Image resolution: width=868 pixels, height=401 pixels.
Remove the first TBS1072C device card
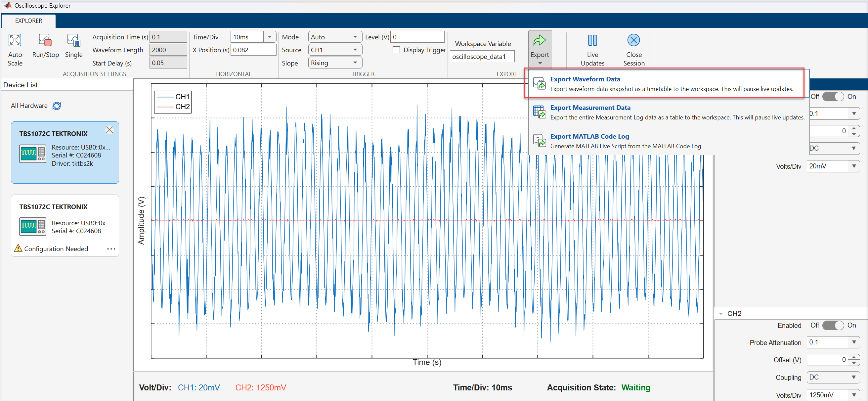pos(109,130)
